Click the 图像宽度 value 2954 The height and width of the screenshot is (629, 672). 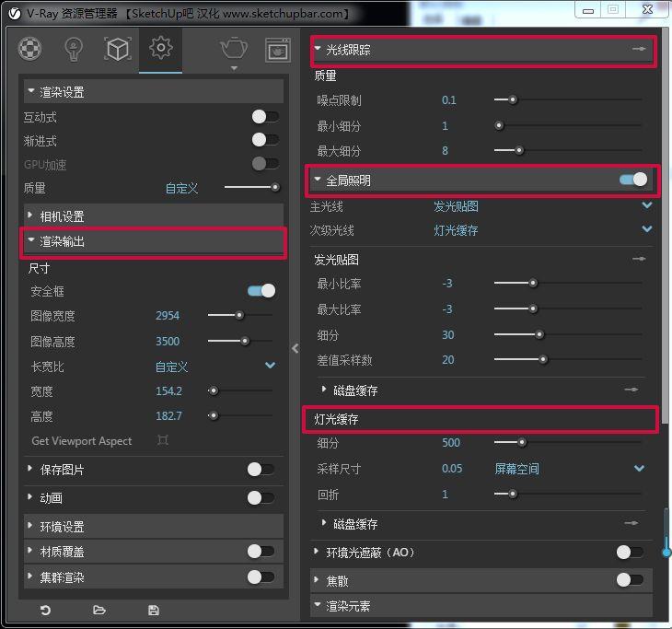coord(168,316)
